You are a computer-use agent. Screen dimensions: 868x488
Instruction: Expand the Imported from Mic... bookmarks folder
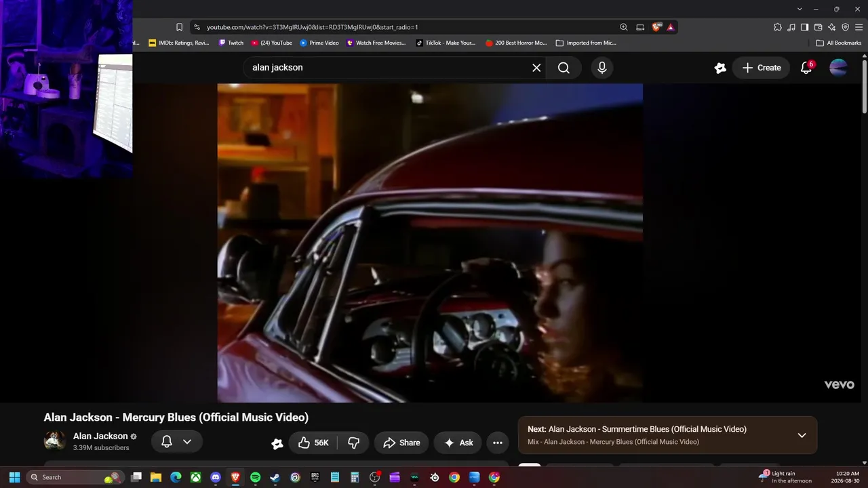point(586,43)
